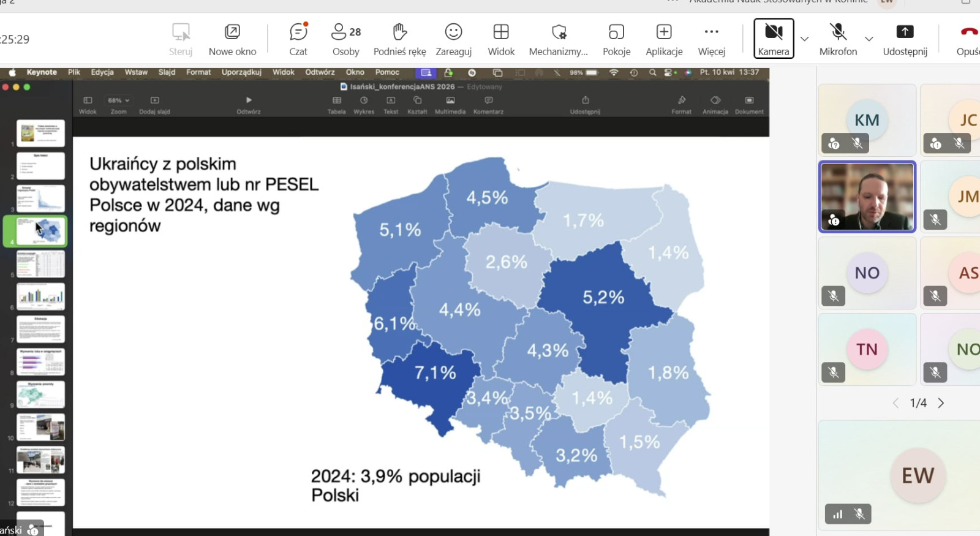Viewport: 980px width, 536px height.
Task: Open the Mechanizmy menu item
Action: (x=558, y=39)
